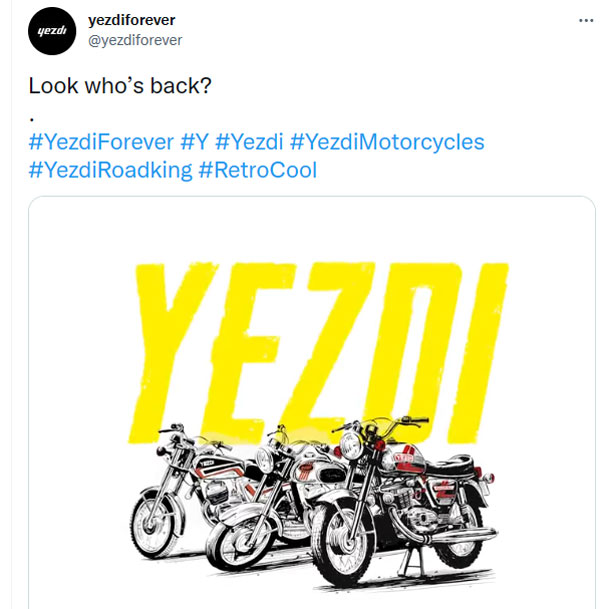Click the right motorcycle's black seat

(x=461, y=467)
